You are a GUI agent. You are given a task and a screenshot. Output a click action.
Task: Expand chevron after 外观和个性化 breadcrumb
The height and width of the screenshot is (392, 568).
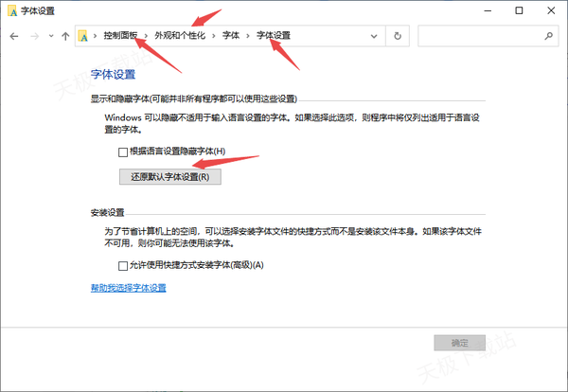pyautogui.click(x=214, y=35)
